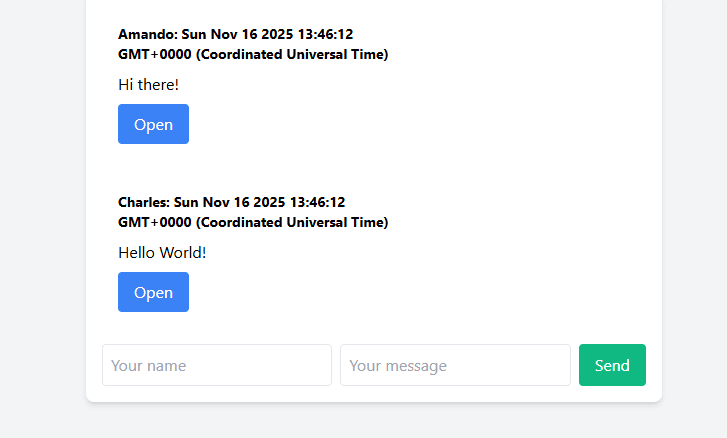Focus the "Your message" text field
This screenshot has width=727, height=438.
pyautogui.click(x=455, y=365)
